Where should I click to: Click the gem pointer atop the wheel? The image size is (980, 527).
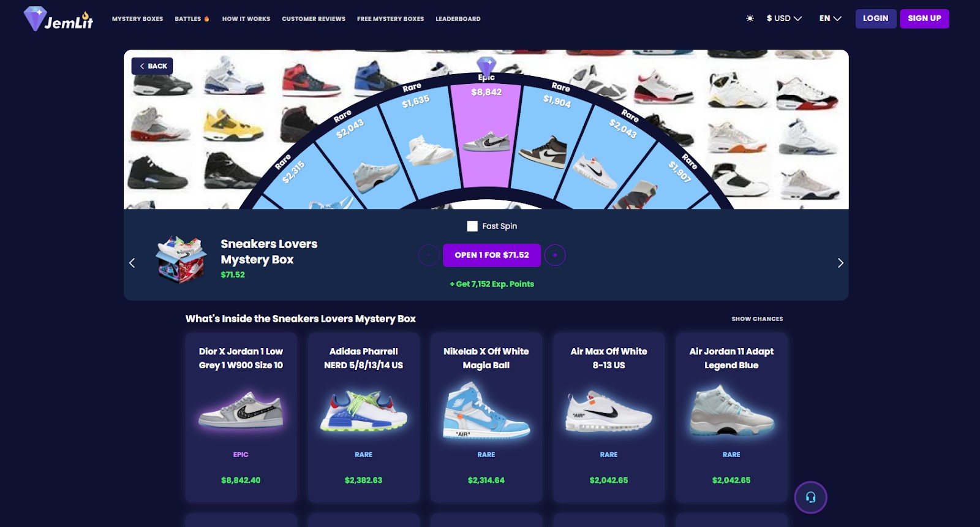486,66
